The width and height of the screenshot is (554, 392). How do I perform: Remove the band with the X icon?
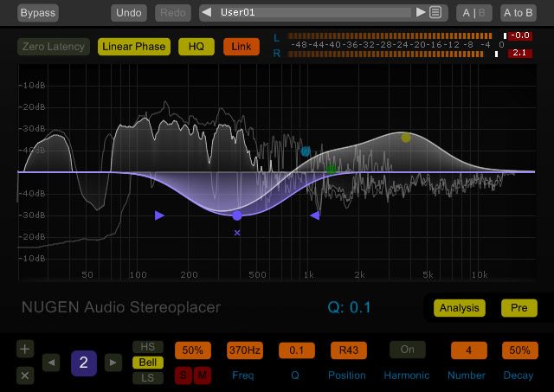click(25, 376)
